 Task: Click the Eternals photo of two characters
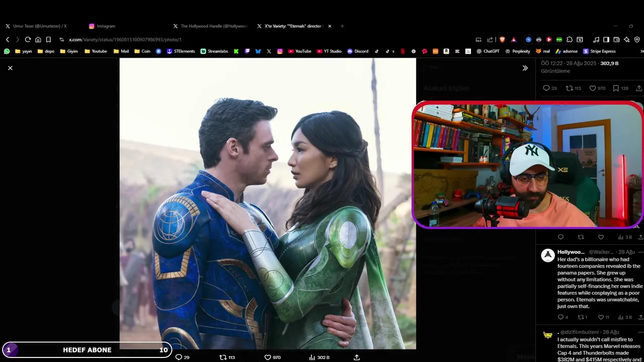click(268, 203)
